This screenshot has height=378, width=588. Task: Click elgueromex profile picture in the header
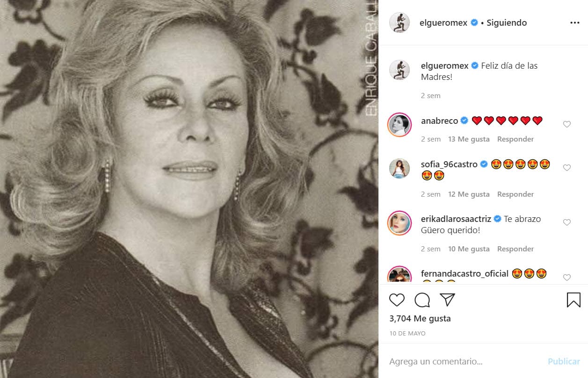(x=399, y=22)
